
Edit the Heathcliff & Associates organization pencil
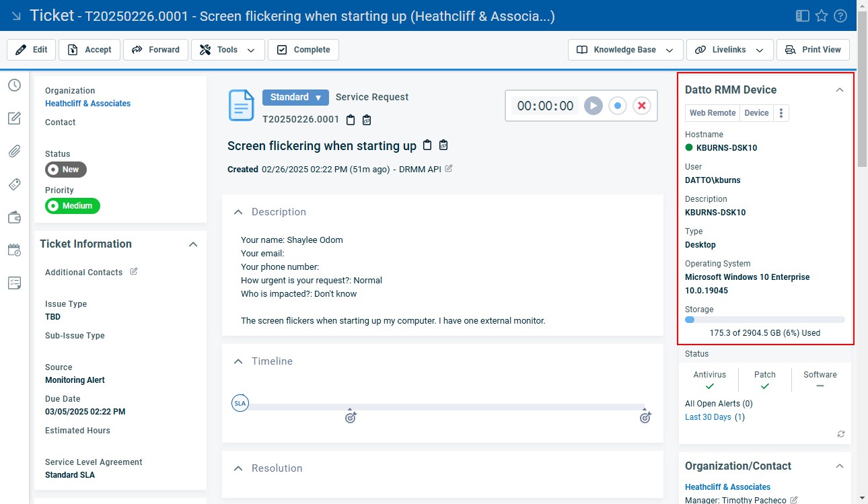pos(794,500)
